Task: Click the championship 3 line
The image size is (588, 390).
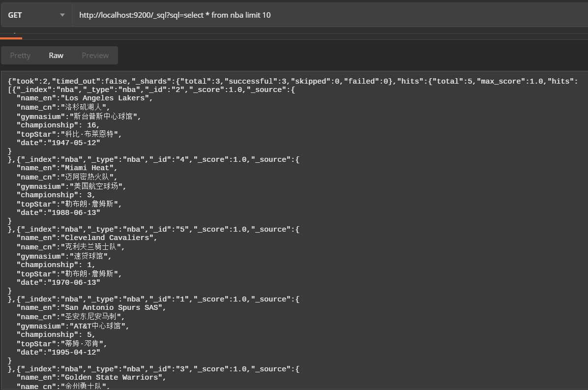Action: pyautogui.click(x=56, y=195)
